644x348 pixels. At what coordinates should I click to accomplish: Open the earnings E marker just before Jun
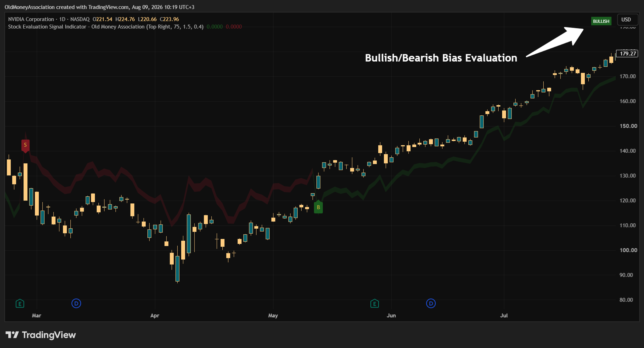(375, 303)
